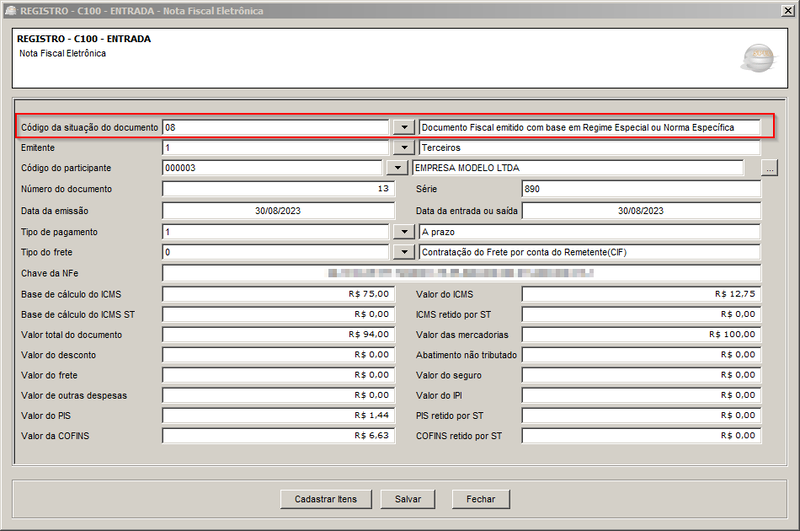Expand the Tipo de pagamento dropdown
Image resolution: width=800 pixels, height=531 pixels.
(x=404, y=232)
